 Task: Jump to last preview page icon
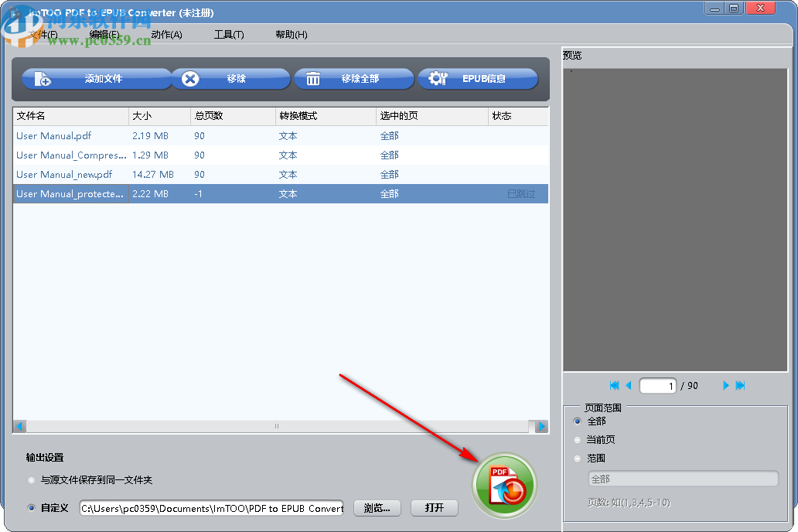740,385
